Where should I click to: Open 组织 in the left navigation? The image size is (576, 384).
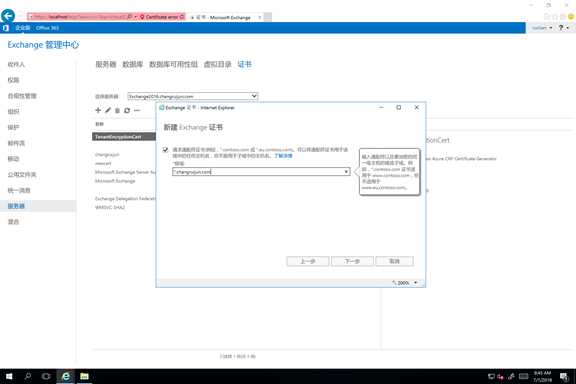pyautogui.click(x=13, y=112)
